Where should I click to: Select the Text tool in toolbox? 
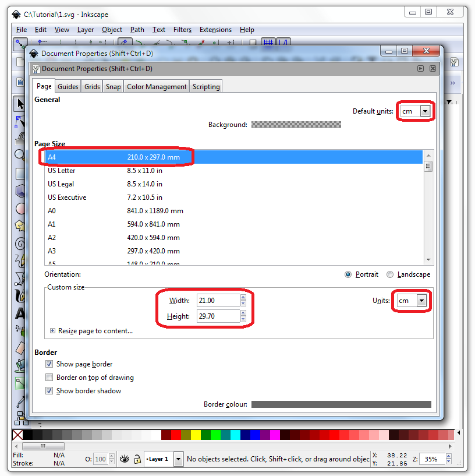click(x=20, y=313)
